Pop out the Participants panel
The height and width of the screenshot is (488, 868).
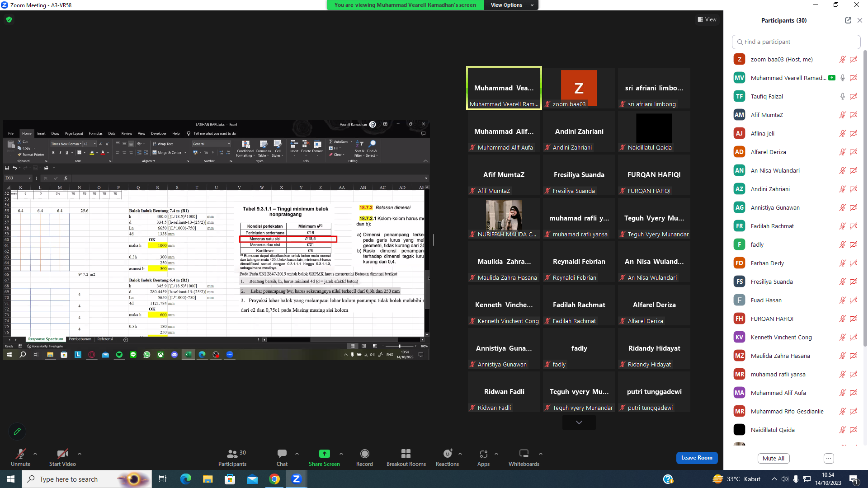848,20
